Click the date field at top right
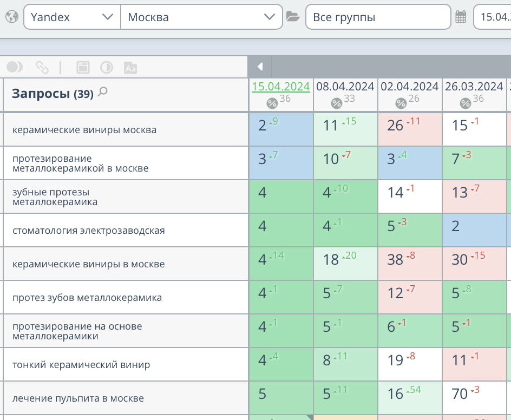 click(x=496, y=16)
